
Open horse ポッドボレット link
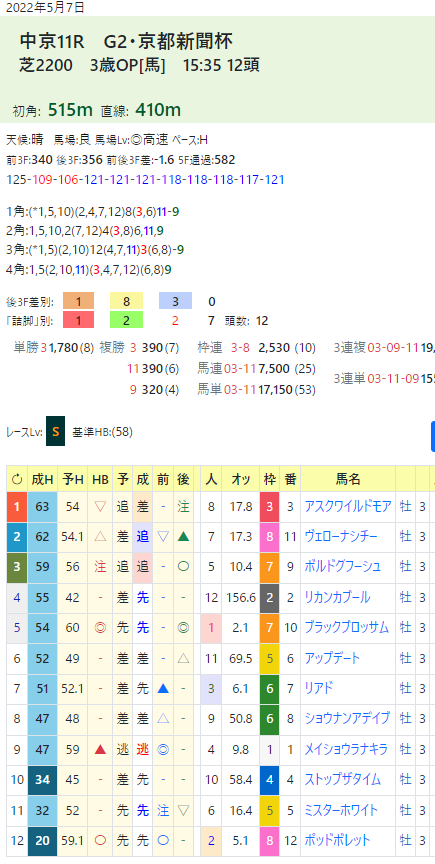337,840
